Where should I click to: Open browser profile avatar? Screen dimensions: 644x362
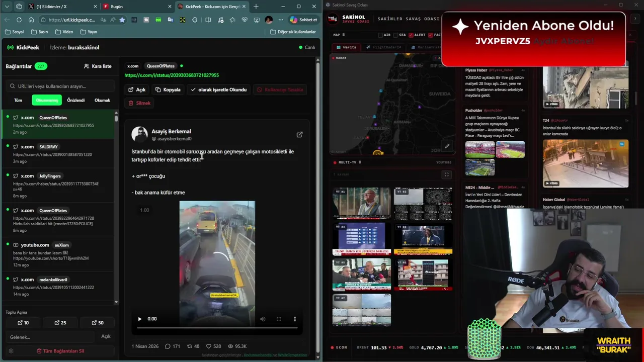point(269,20)
